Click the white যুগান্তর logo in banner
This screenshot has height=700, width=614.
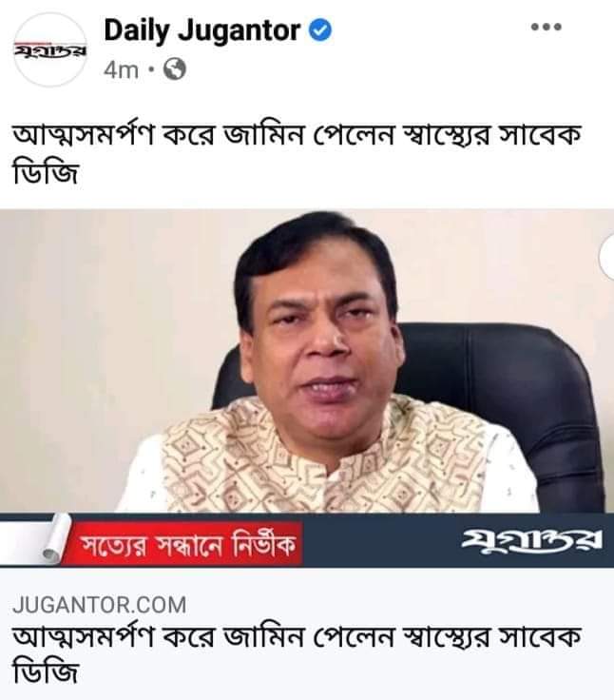pos(530,540)
